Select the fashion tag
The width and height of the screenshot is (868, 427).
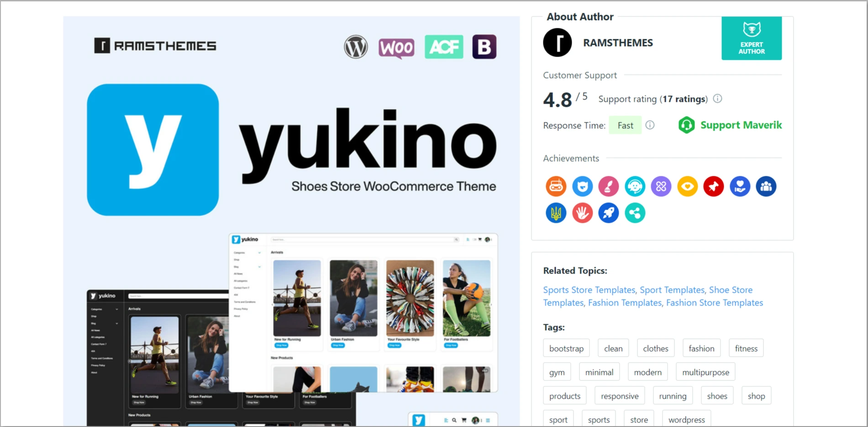point(701,348)
